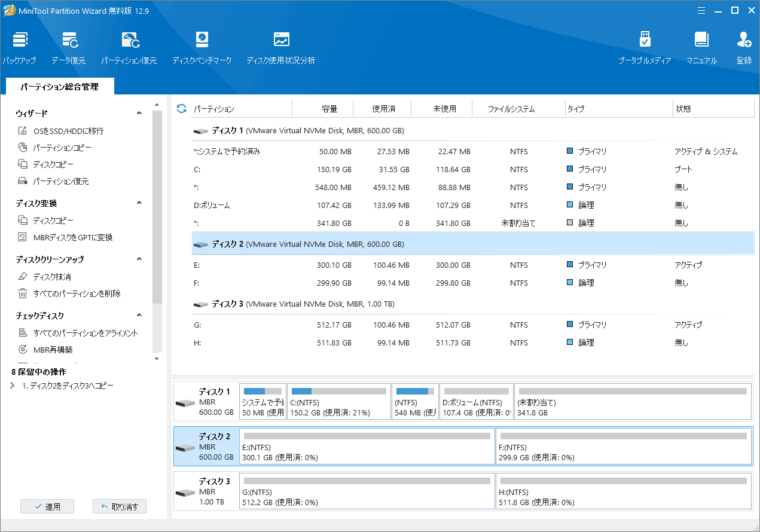Collapse the ディスク変換 section

(139, 203)
